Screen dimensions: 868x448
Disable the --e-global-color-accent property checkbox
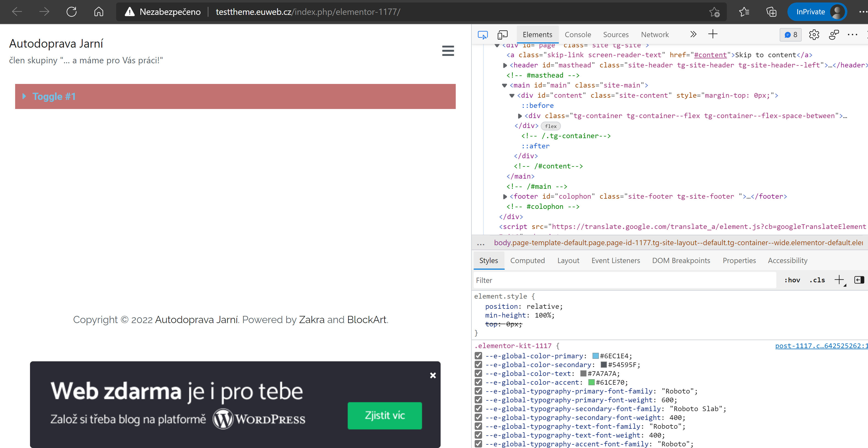478,382
